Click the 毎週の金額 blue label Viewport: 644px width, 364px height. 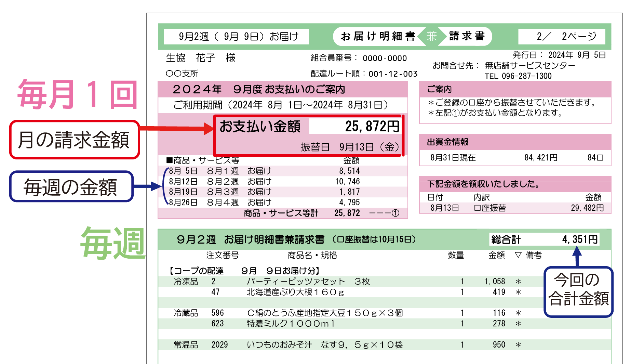point(70,186)
